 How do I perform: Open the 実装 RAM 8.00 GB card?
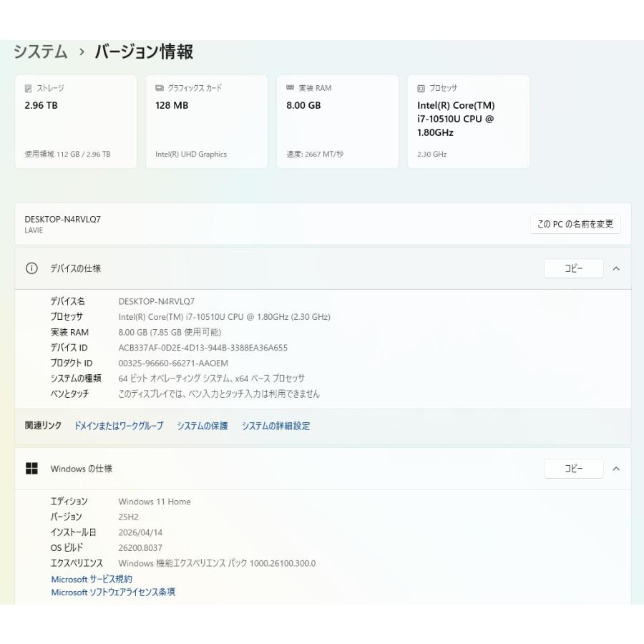(x=338, y=122)
